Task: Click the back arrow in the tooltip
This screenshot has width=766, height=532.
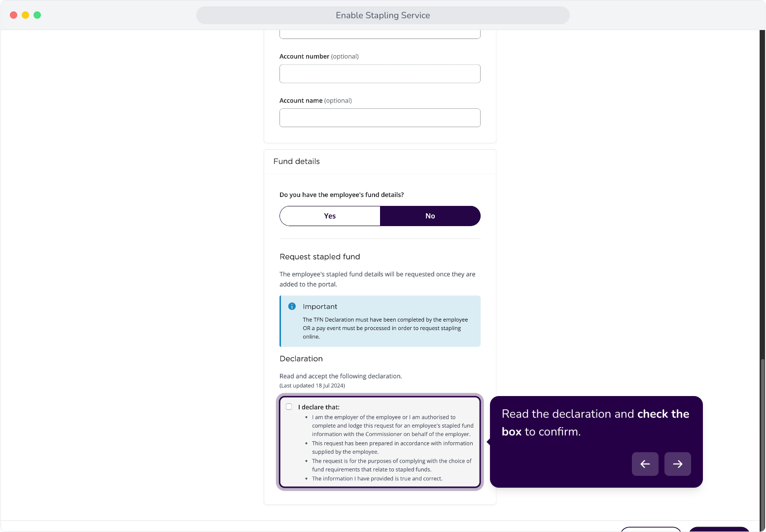Action: pos(645,464)
